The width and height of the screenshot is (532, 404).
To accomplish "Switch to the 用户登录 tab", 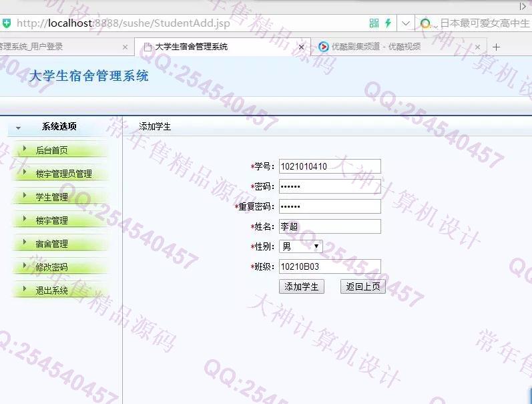I will pyautogui.click(x=61, y=47).
